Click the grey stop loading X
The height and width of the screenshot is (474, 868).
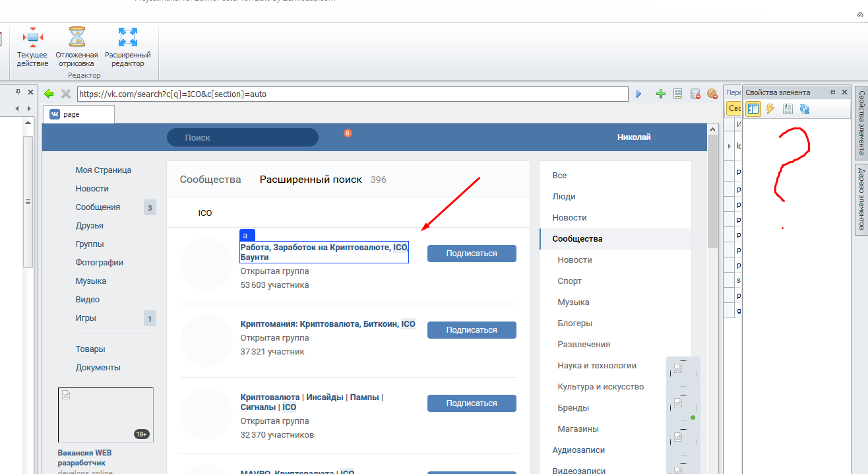click(66, 94)
